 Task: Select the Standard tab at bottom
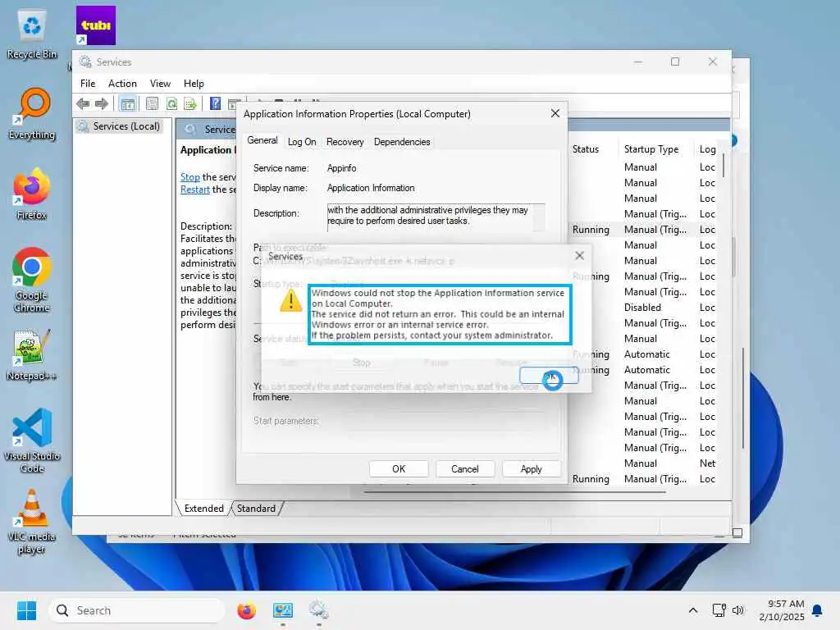point(256,509)
